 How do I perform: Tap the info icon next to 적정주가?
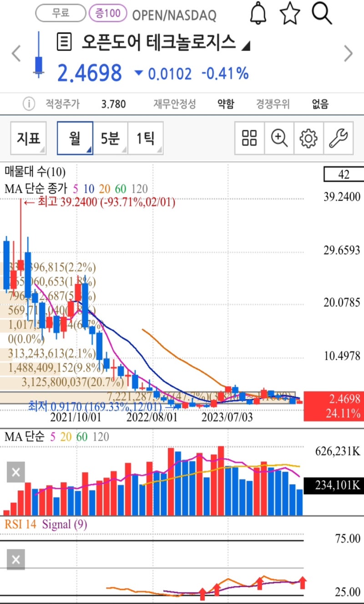(29, 104)
